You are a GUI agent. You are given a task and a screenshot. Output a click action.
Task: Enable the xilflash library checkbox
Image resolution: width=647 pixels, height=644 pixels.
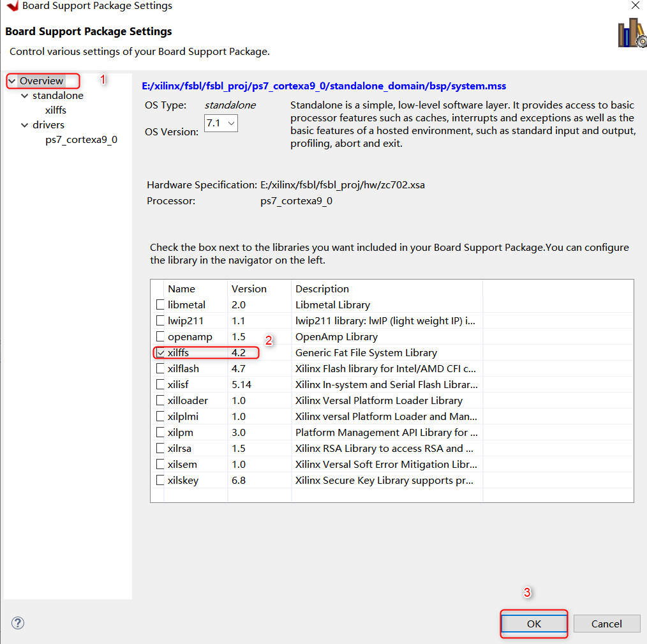[160, 368]
